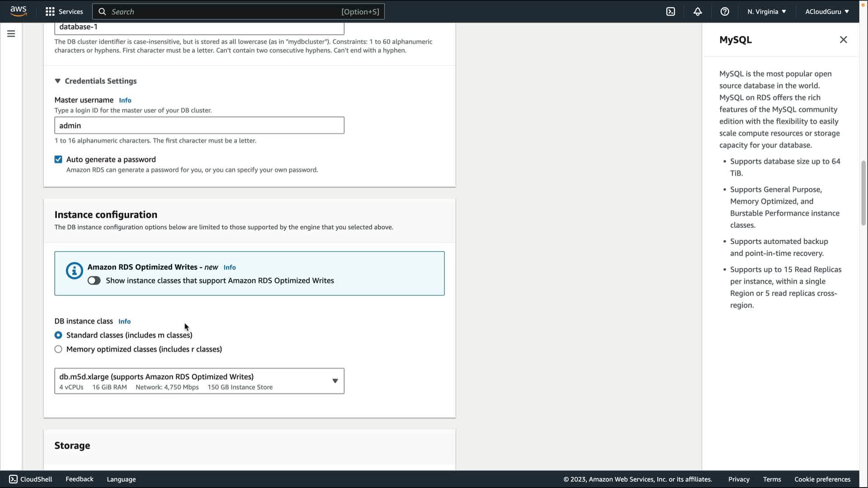This screenshot has height=488, width=868.
Task: Open the db.m5d.xlarge instance class dropdown
Action: pyautogui.click(x=199, y=381)
